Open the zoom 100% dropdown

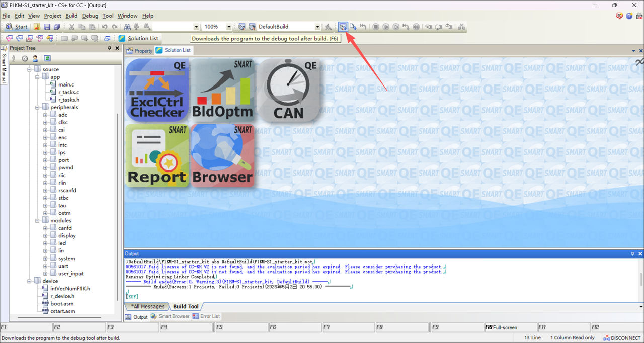[x=229, y=27]
